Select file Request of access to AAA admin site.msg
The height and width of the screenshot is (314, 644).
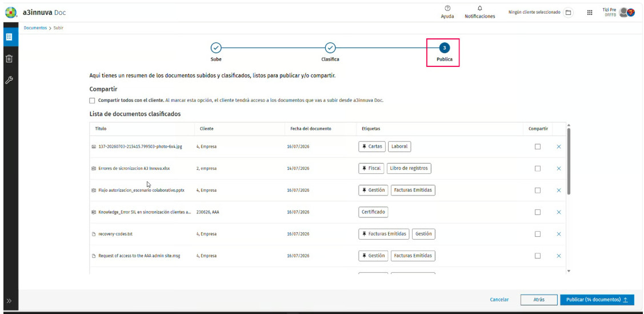pos(139,256)
